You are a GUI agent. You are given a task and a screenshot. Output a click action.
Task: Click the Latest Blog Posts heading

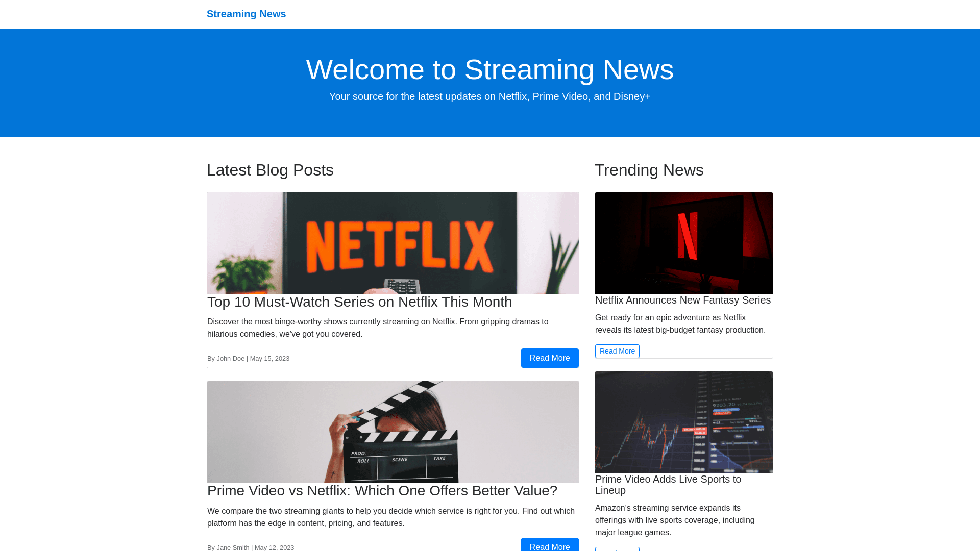tap(270, 170)
